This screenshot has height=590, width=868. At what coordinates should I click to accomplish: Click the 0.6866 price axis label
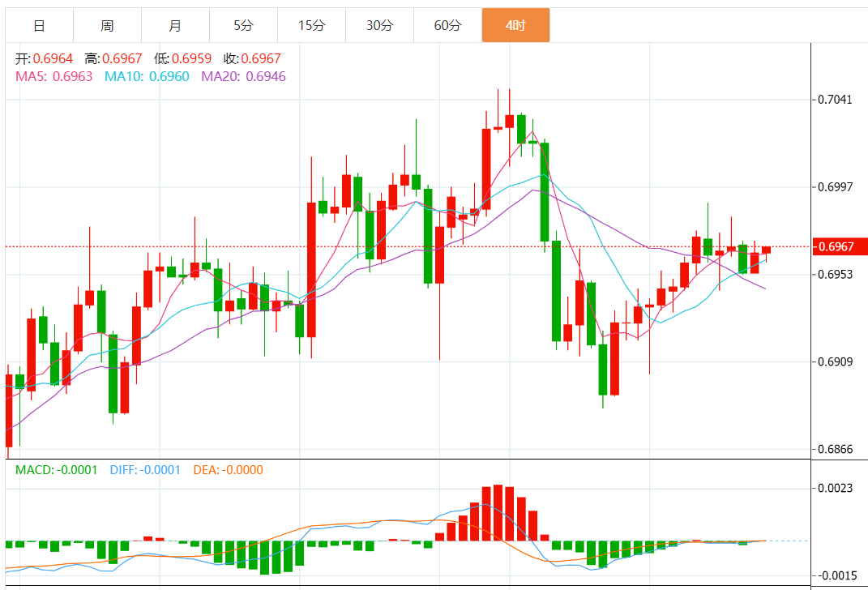(x=835, y=449)
